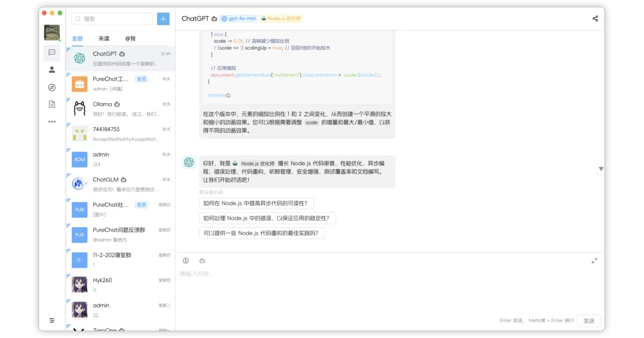The image size is (644, 338).
Task: Expand the message input to fullscreen
Action: 594,261
